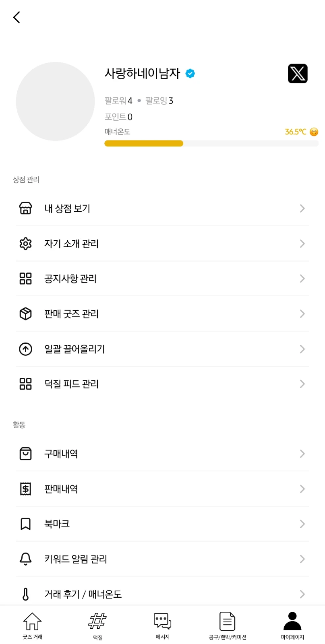This screenshot has width=325, height=644.
Task: Tap the box icon for 판매 굿즈 관리
Action: click(x=25, y=314)
